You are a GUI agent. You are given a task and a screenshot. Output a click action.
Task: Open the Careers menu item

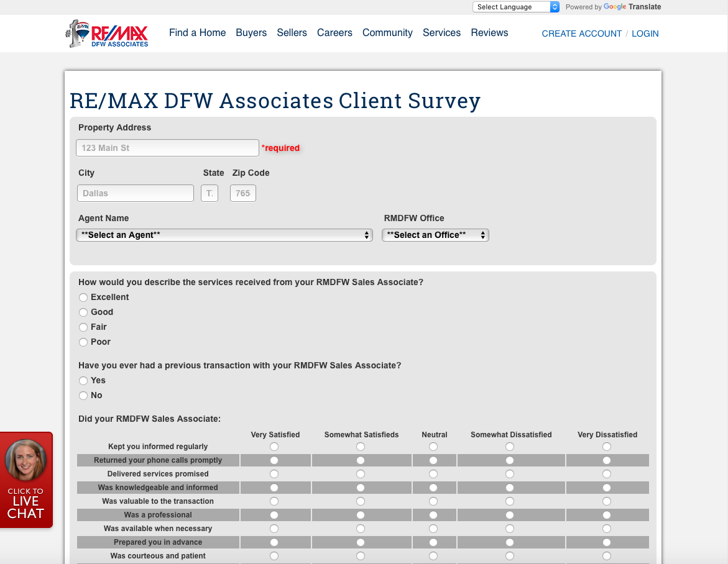click(x=334, y=33)
